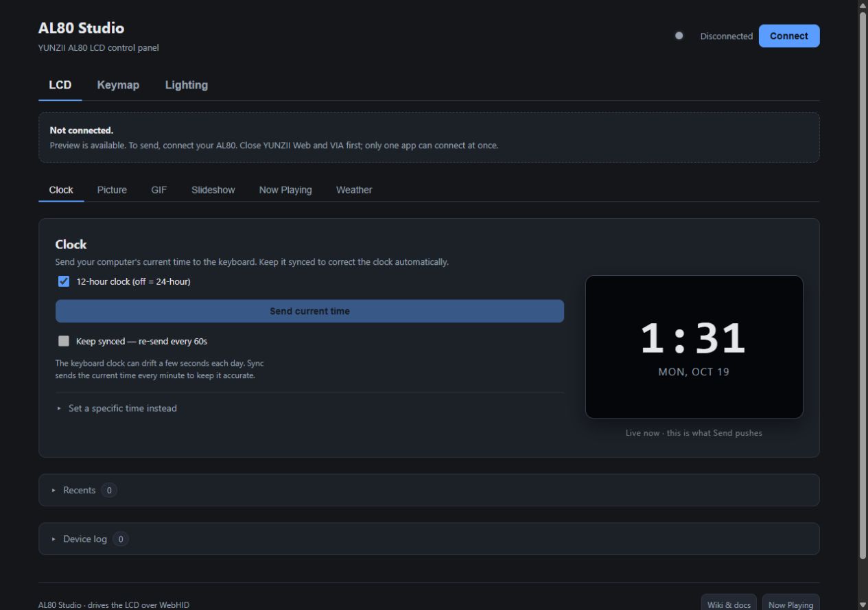Click the connection status dot indicator
This screenshot has height=610, width=868.
pos(679,36)
